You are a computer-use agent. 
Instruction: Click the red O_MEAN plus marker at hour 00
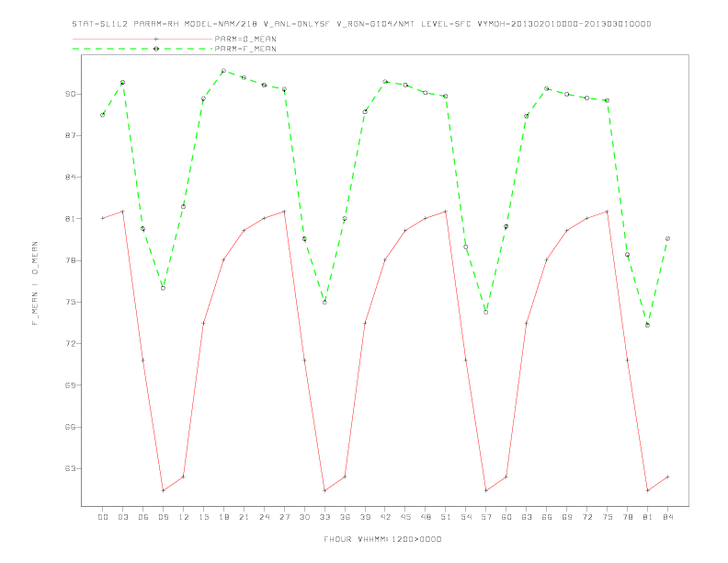[x=103, y=218]
